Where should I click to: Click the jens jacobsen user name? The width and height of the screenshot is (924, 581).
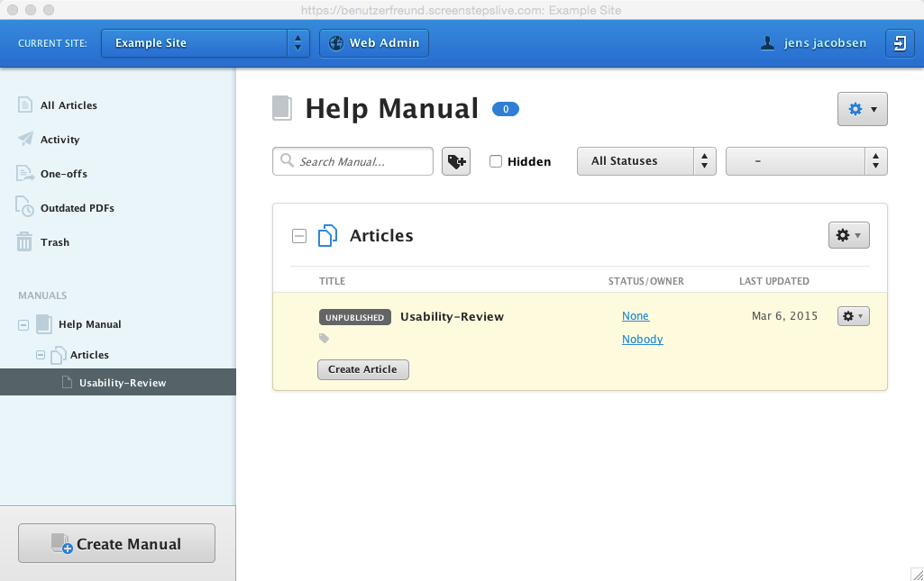click(x=825, y=43)
